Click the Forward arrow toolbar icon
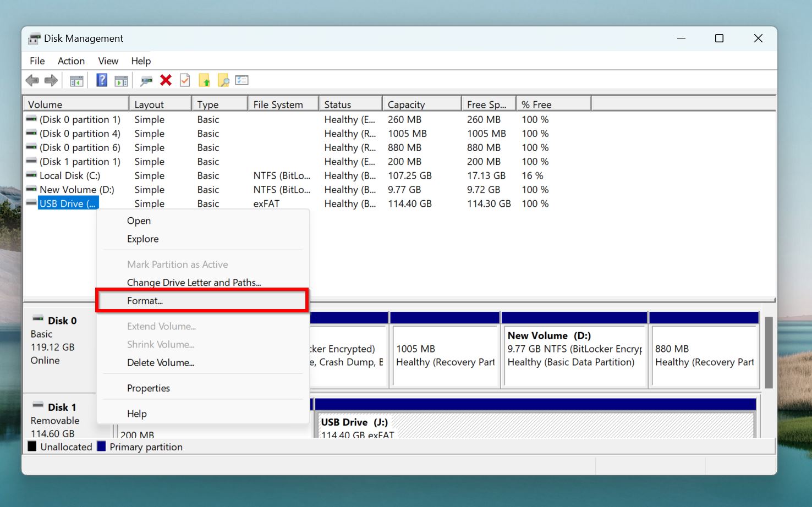812x507 pixels. 51,81
